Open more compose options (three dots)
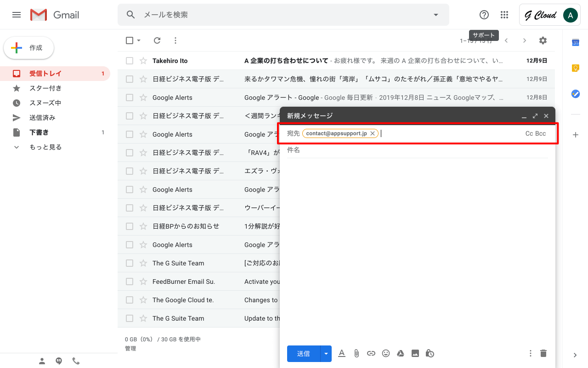588x368 pixels. pos(531,353)
